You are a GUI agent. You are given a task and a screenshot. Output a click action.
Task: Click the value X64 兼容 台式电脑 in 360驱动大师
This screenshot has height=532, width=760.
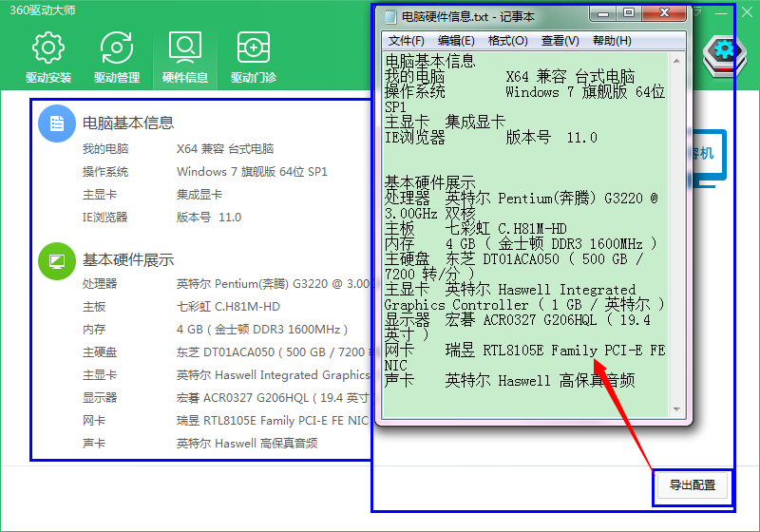pyautogui.click(x=225, y=149)
